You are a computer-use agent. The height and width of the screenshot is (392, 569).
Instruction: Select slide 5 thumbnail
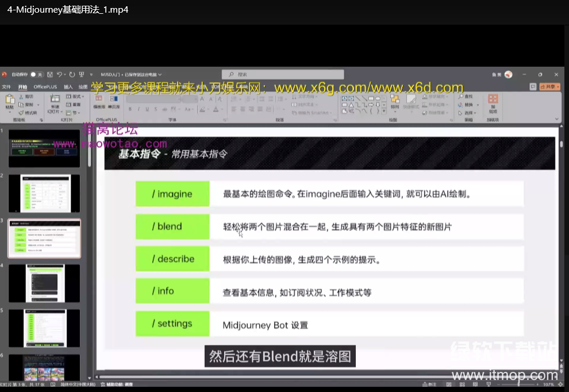click(44, 328)
